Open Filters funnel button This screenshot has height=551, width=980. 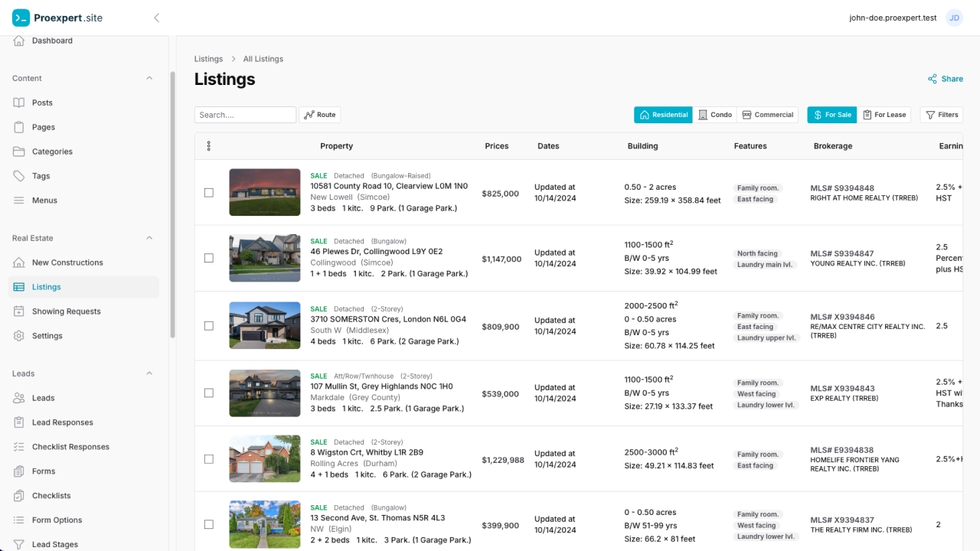942,115
